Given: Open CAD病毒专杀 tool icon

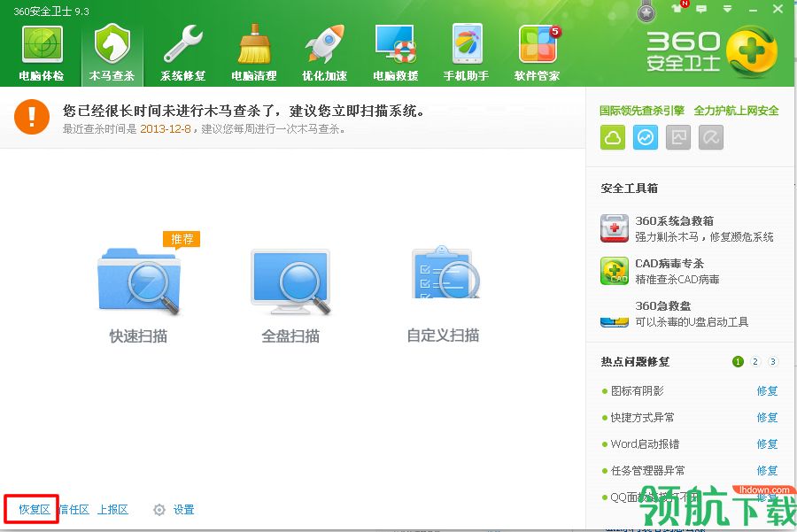Looking at the screenshot, I should [615, 271].
